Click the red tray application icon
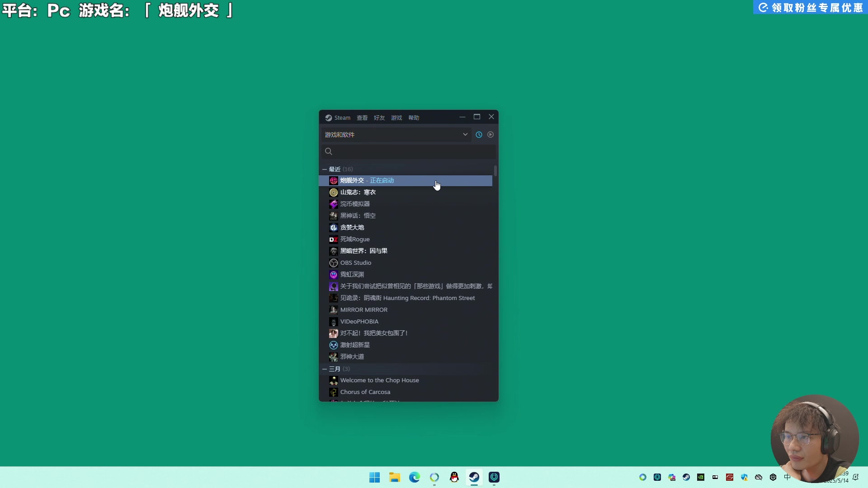Viewport: 868px width, 488px height. coord(730,477)
